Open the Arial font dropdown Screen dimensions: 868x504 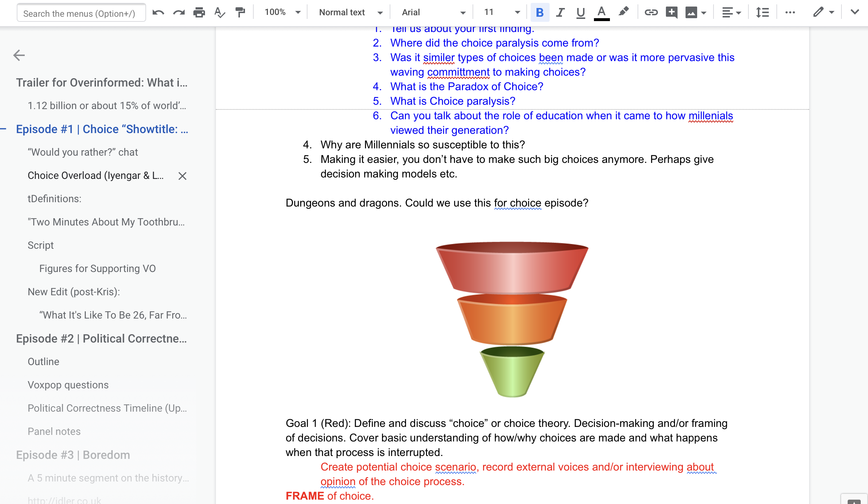pyautogui.click(x=433, y=12)
